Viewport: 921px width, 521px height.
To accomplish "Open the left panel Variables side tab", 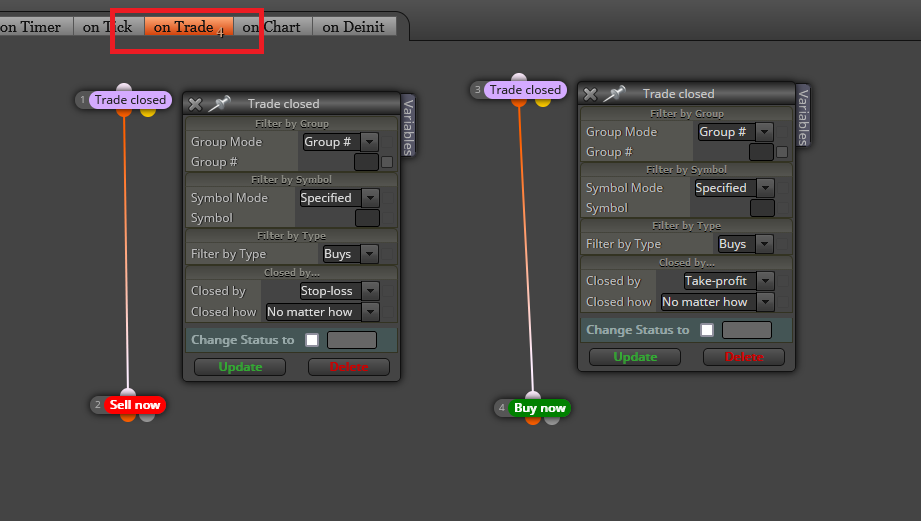I will point(408,127).
